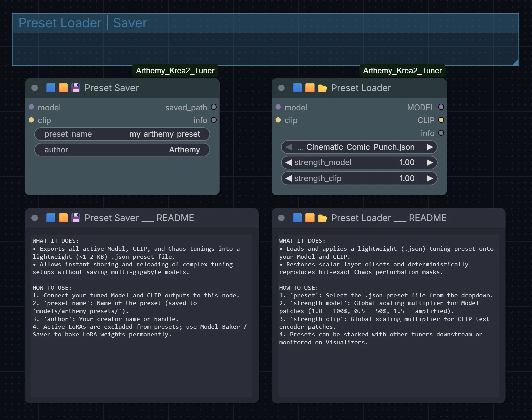532x420 pixels.
Task: Click the group's bottom-right resize corner handle
Action: click(515, 62)
